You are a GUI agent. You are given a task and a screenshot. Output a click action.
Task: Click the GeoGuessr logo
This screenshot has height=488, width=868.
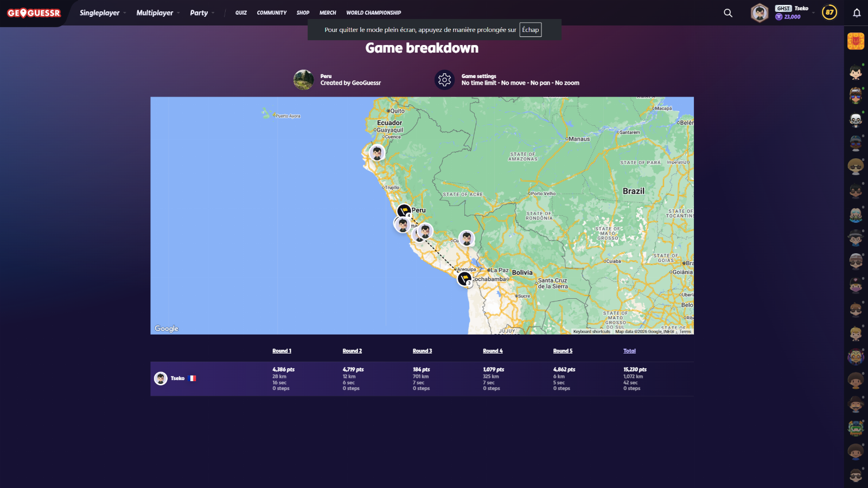[34, 13]
